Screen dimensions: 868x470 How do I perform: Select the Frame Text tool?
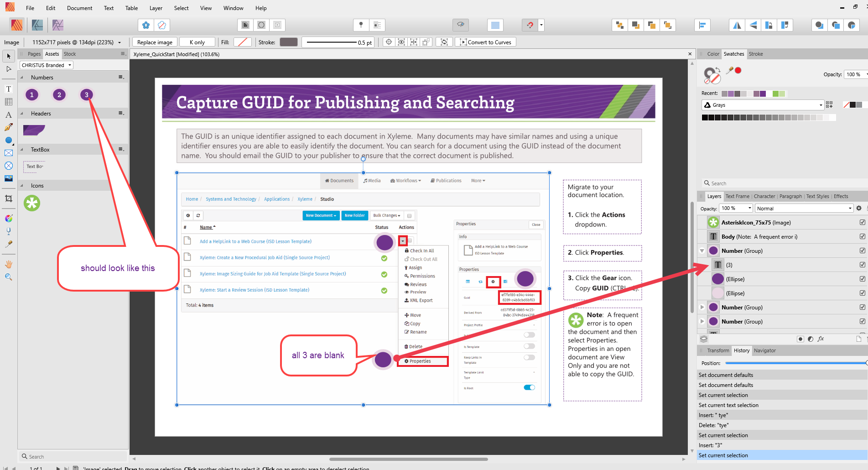coord(9,89)
